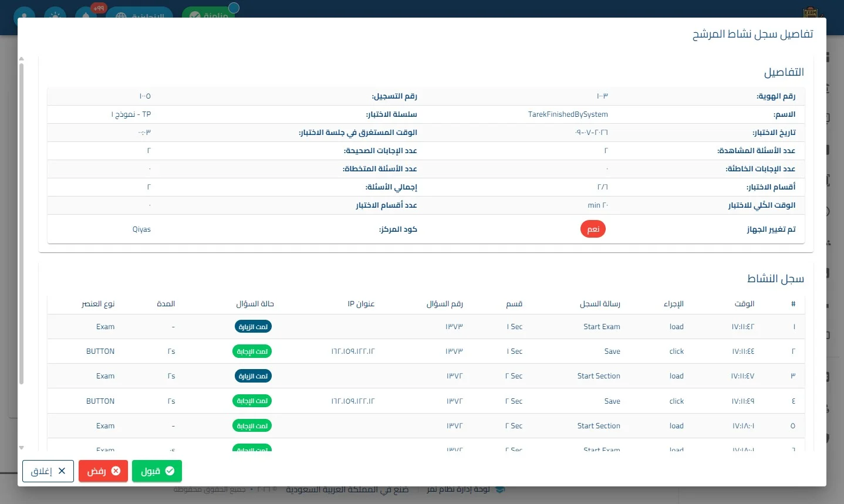Click the total exam time value ٢٠ min

(x=598, y=205)
